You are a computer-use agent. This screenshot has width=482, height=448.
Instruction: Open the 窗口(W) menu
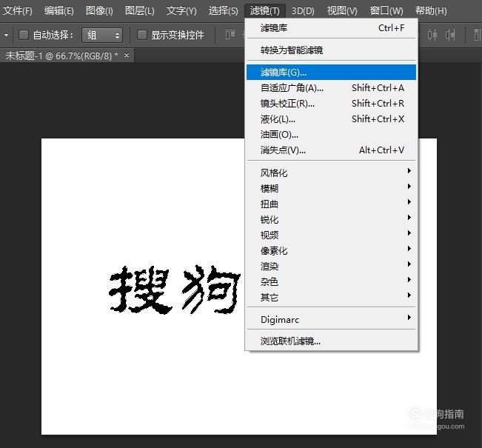point(386,11)
